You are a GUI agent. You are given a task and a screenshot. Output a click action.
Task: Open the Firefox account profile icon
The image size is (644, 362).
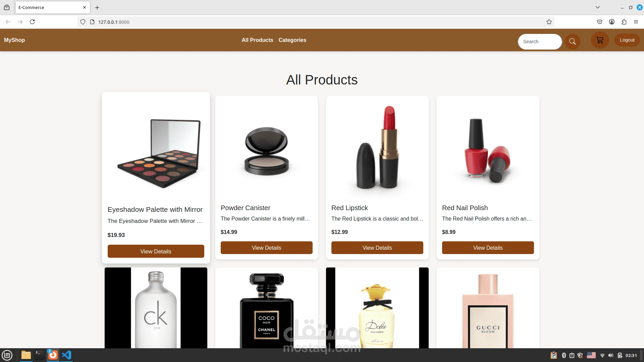pos(612,22)
